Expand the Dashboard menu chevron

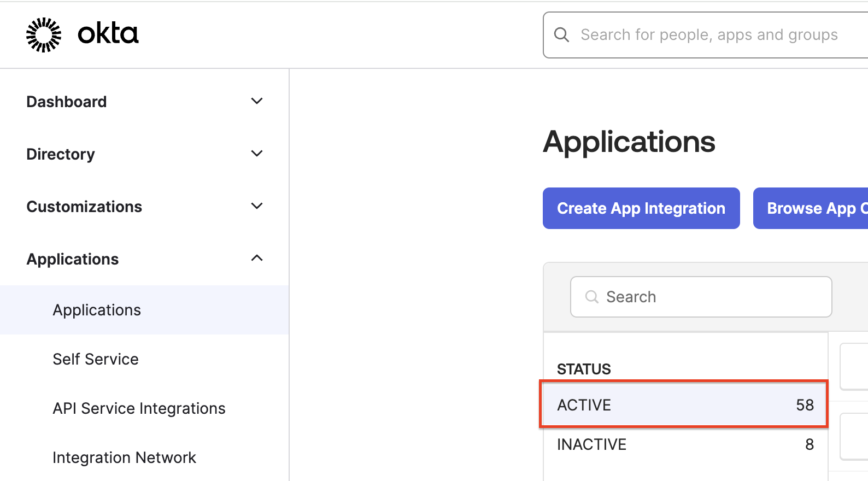[257, 101]
